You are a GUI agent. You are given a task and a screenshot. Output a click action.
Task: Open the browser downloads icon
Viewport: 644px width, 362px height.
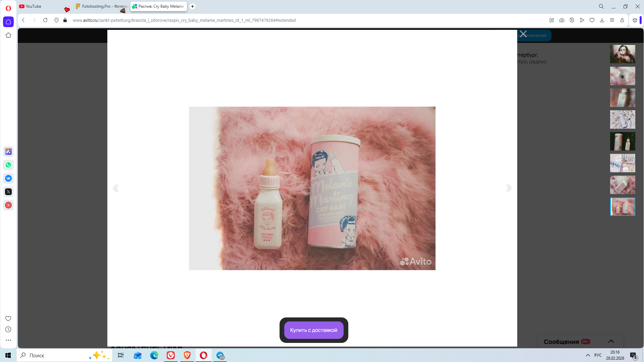click(602, 20)
